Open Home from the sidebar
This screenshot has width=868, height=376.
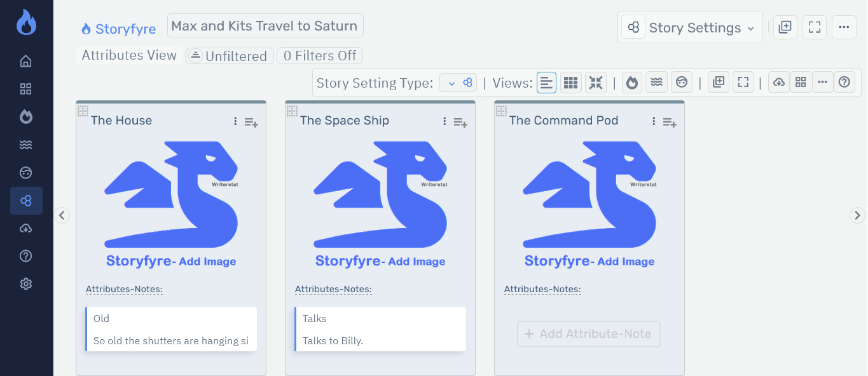[25, 60]
